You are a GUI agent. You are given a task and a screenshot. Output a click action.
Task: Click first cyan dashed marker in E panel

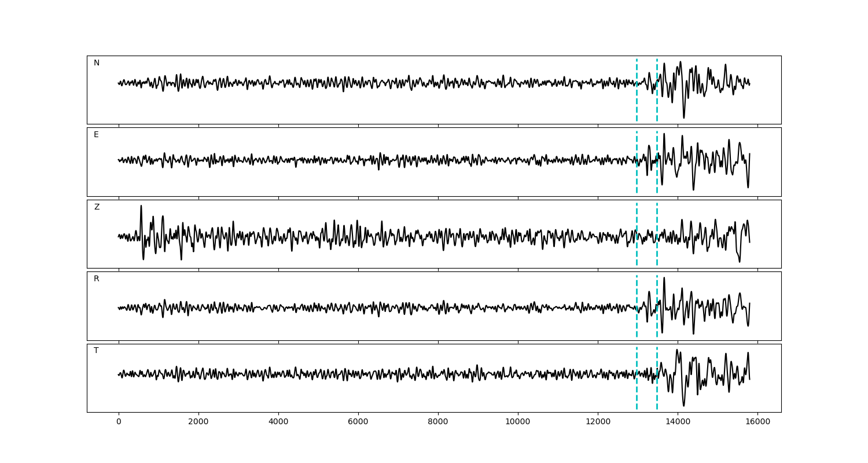pyautogui.click(x=637, y=177)
